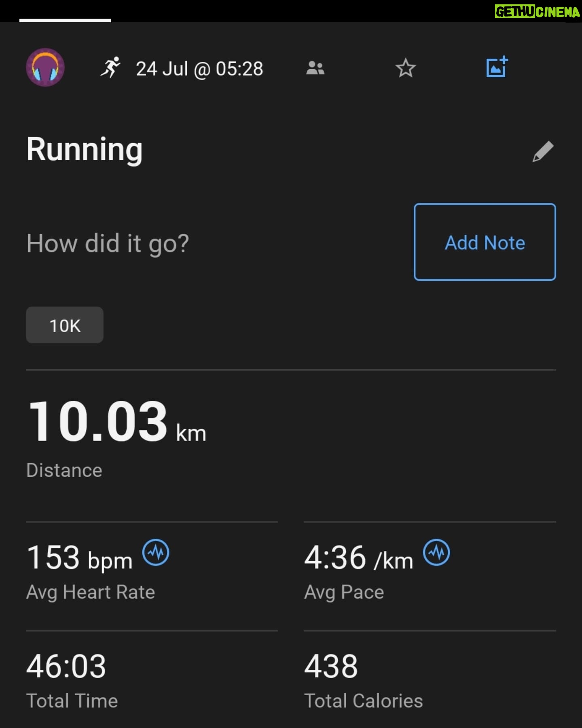
Task: Tap the Running activity title
Action: [x=85, y=150]
